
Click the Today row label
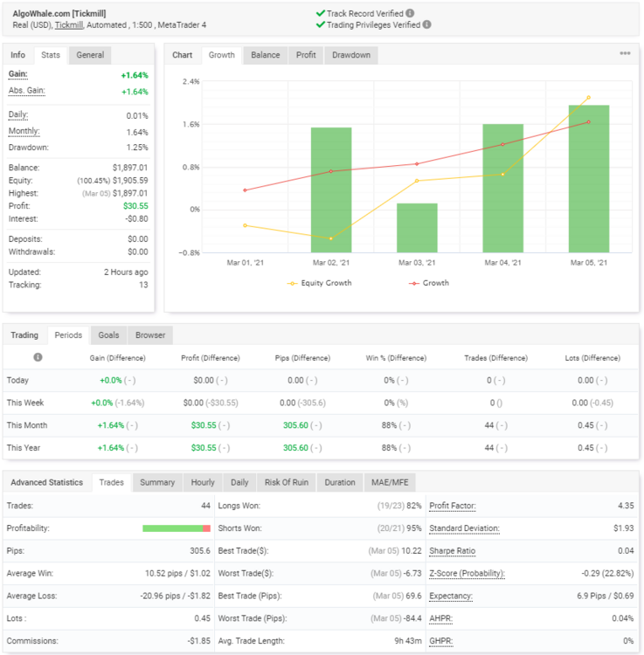pos(17,380)
